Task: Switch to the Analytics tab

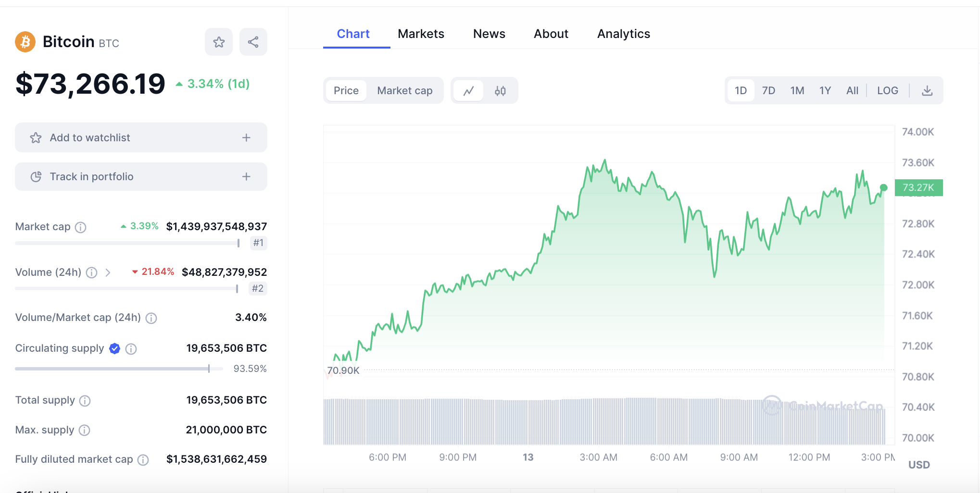Action: click(623, 34)
